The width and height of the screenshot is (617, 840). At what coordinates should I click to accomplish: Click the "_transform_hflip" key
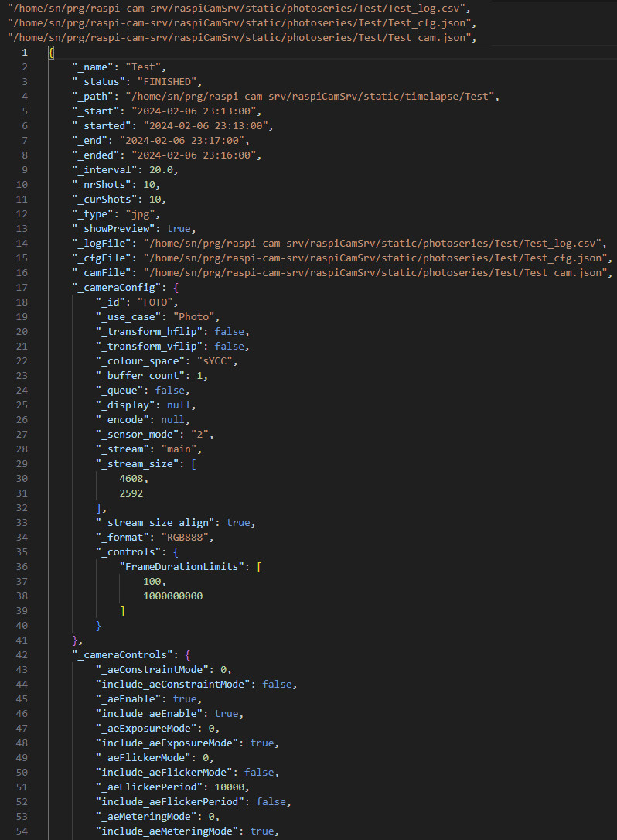coord(149,332)
